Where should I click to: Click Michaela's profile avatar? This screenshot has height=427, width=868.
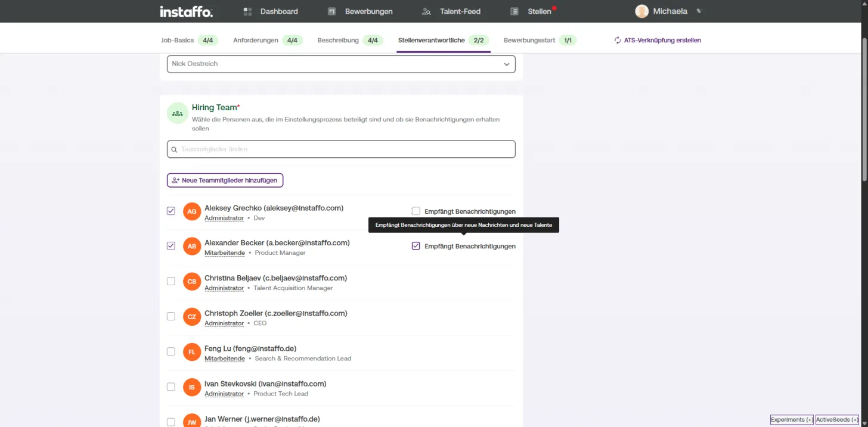[642, 11]
